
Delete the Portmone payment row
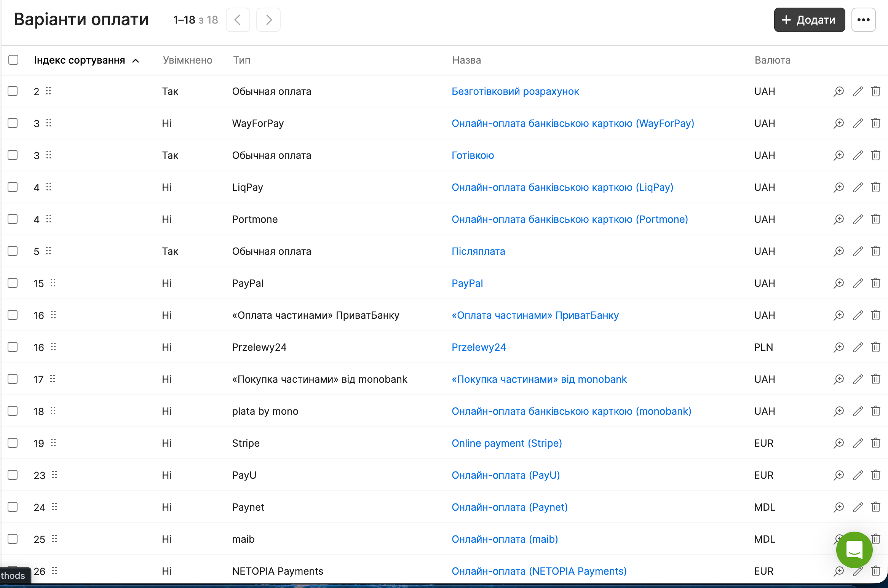[x=876, y=219]
